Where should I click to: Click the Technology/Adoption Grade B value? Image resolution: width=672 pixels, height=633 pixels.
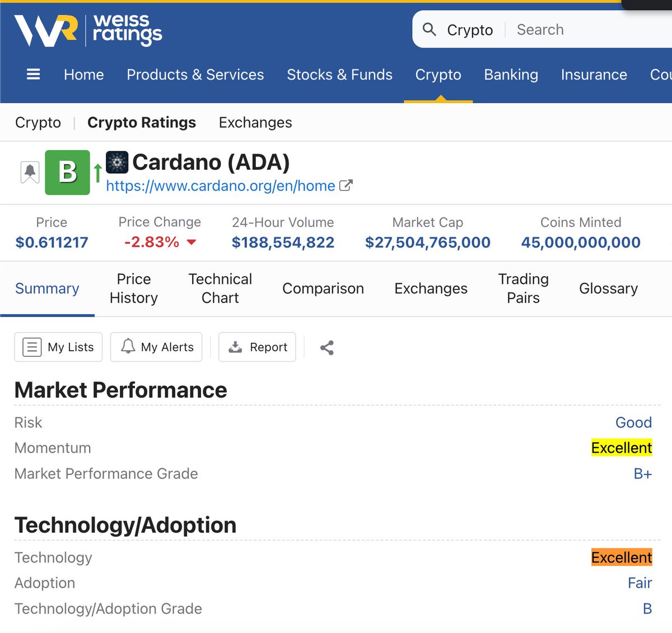[x=647, y=609]
